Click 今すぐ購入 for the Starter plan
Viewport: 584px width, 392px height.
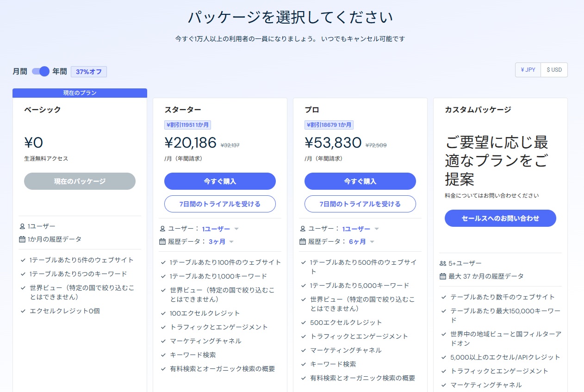point(220,181)
